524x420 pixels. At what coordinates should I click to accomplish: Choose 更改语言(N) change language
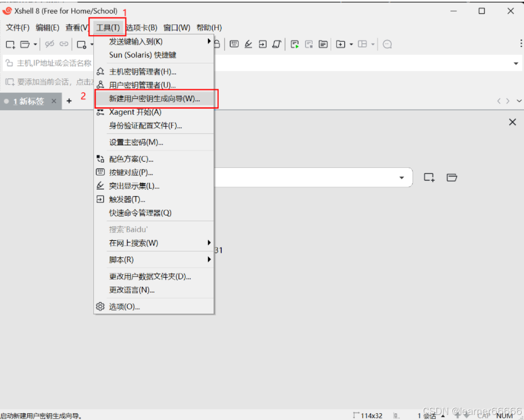coord(154,289)
